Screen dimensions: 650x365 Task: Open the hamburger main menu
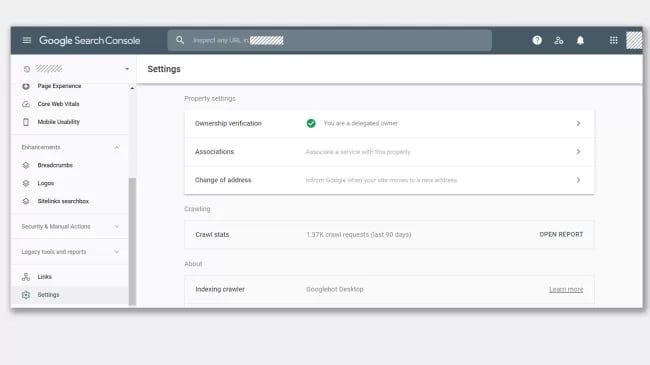pyautogui.click(x=27, y=40)
